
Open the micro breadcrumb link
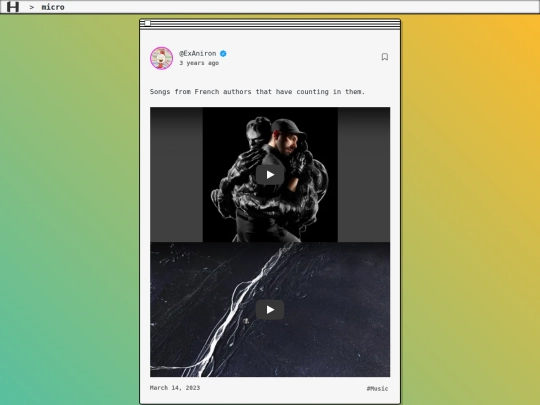[x=53, y=7]
